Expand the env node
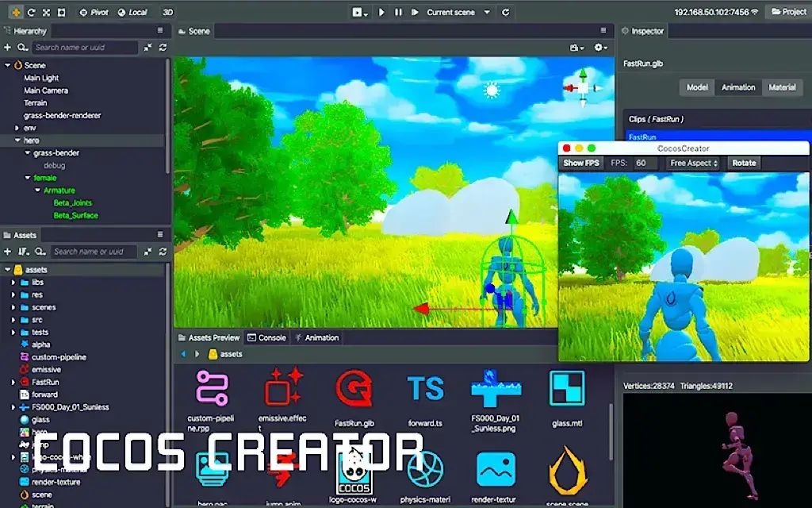The width and height of the screenshot is (812, 508). [x=17, y=128]
